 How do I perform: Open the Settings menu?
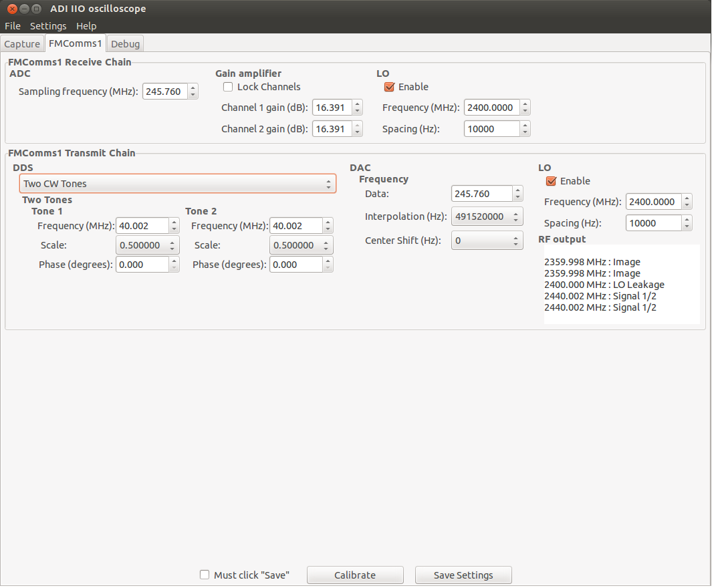click(48, 26)
